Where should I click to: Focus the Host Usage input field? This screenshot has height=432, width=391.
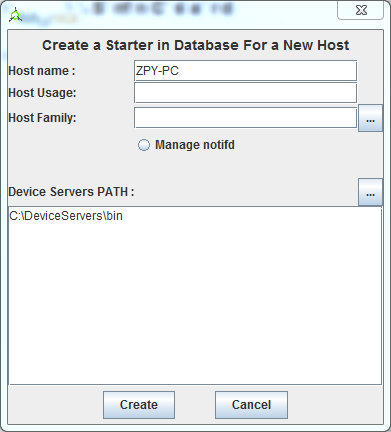(x=245, y=93)
